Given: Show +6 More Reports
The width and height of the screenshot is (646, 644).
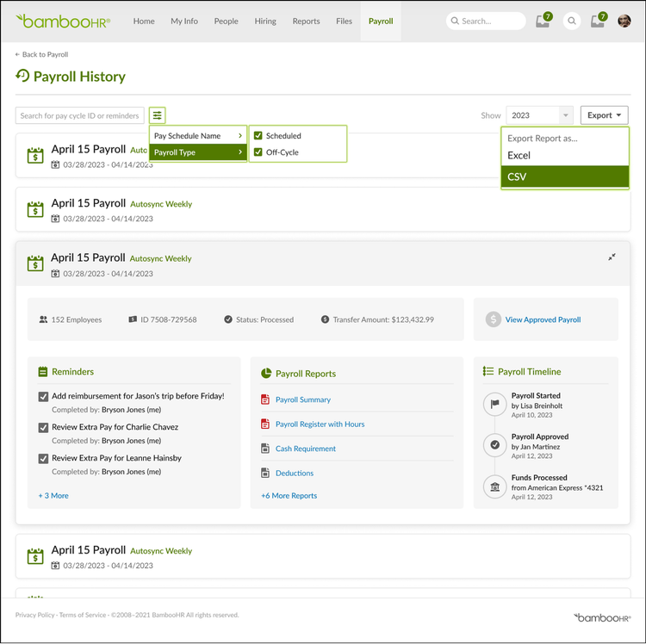Looking at the screenshot, I should [x=289, y=495].
